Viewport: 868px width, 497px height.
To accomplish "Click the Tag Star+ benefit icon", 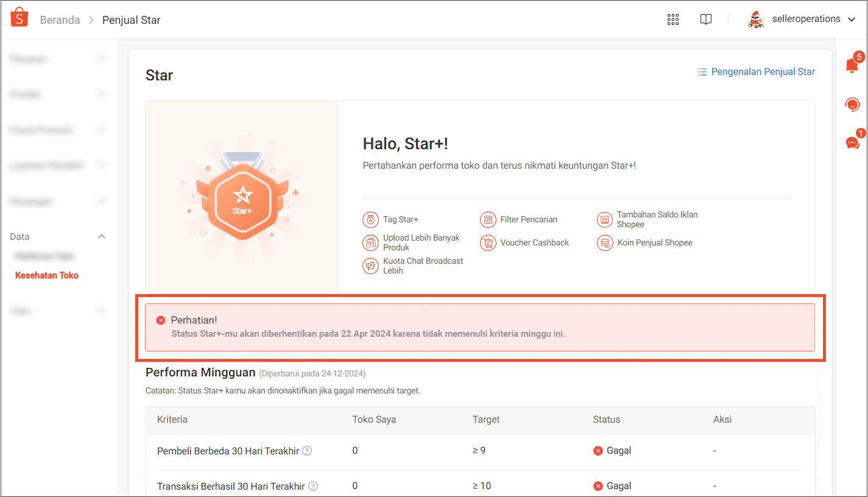I will click(370, 220).
